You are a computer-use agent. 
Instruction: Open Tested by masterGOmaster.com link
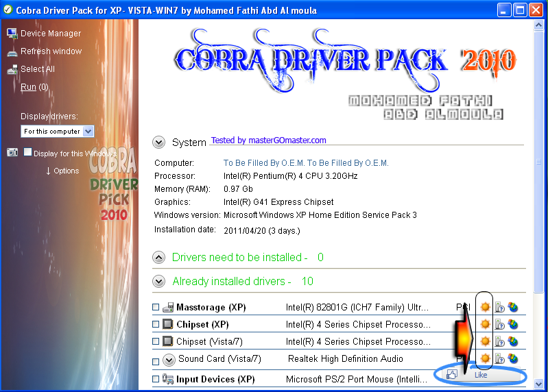click(x=268, y=140)
